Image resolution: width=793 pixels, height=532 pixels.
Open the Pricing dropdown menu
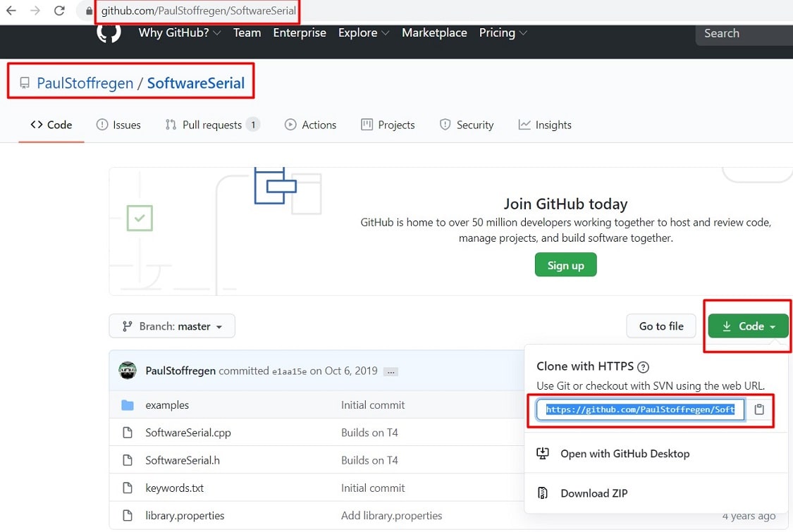click(x=503, y=33)
